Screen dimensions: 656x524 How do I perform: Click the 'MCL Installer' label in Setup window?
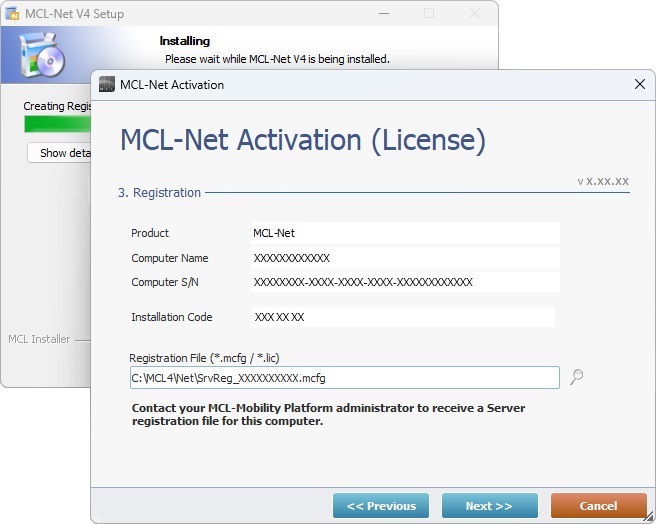click(39, 339)
